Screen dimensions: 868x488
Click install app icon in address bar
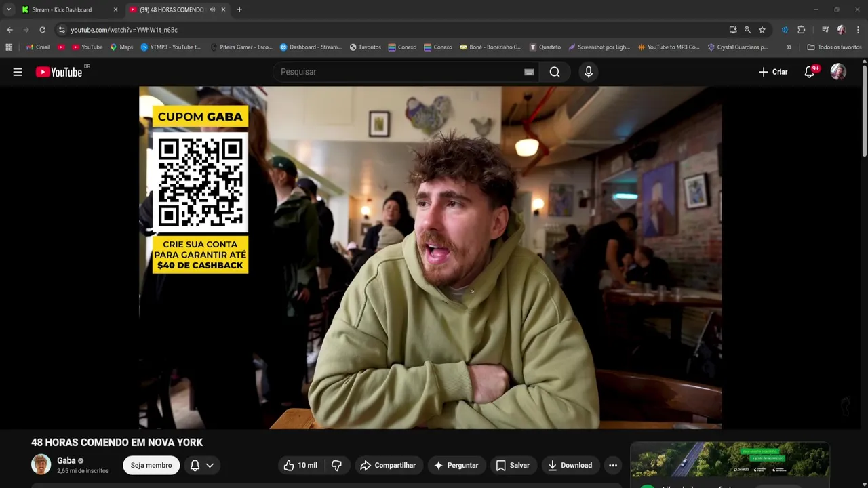pyautogui.click(x=733, y=30)
